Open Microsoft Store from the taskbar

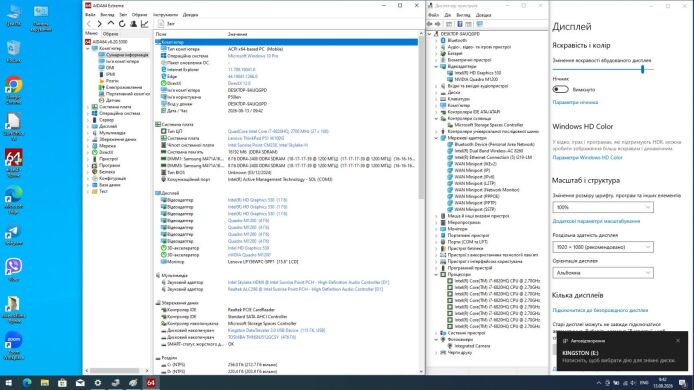coord(62,383)
